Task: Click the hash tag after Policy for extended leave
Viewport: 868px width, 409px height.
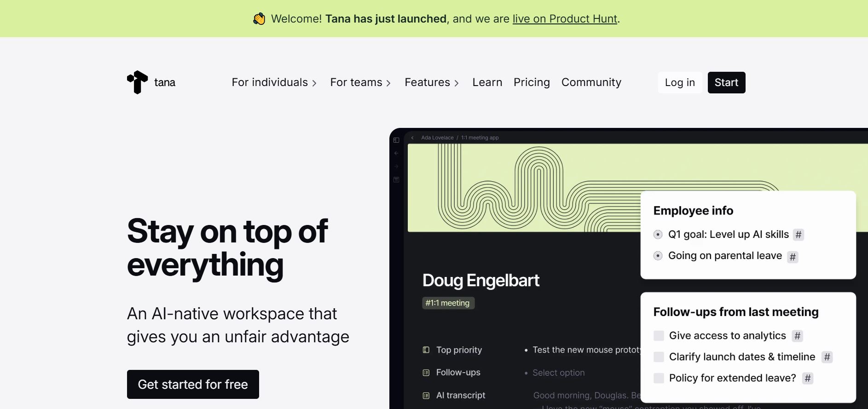Action: click(x=808, y=378)
